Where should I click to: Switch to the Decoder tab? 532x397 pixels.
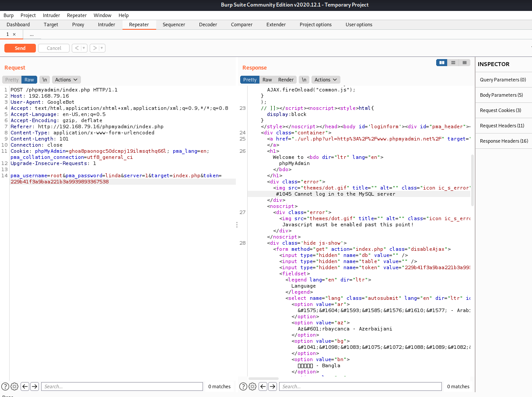coord(208,25)
